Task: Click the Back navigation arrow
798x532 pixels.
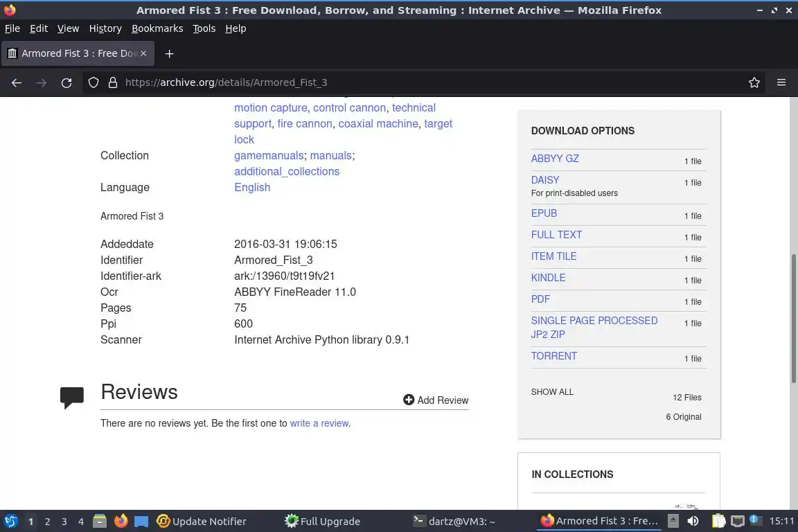Action: click(17, 82)
